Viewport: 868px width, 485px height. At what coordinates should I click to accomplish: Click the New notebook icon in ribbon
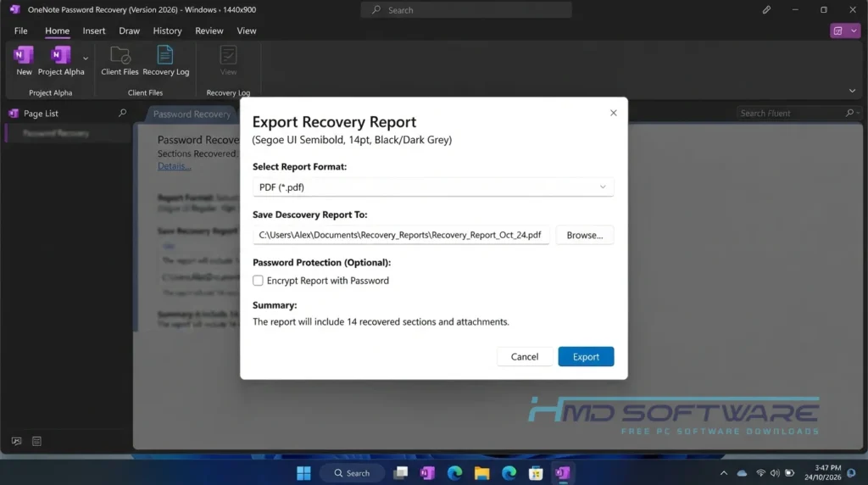click(24, 55)
